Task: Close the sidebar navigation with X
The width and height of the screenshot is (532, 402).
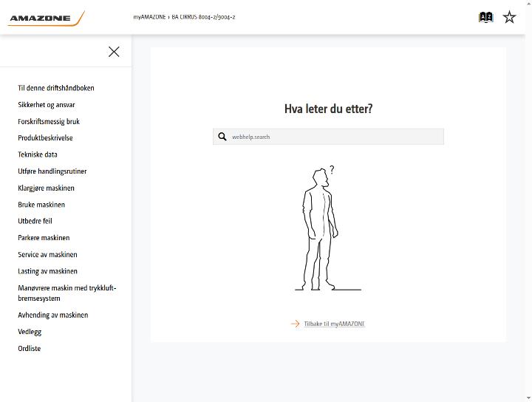Action: (114, 52)
